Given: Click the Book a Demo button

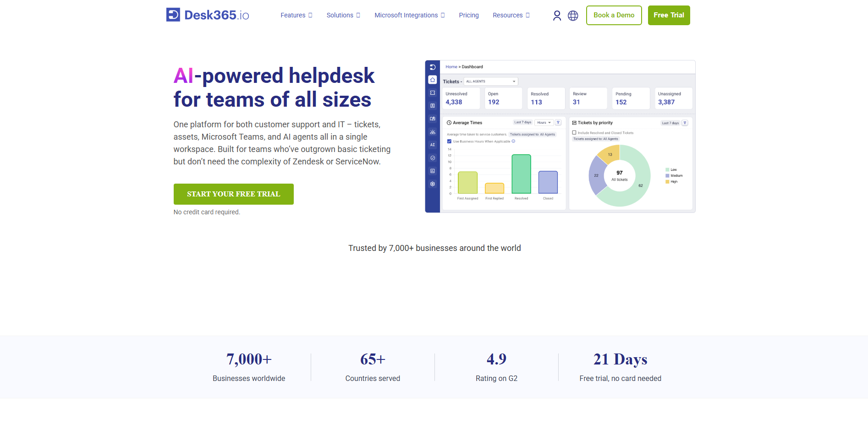Looking at the screenshot, I should (614, 15).
